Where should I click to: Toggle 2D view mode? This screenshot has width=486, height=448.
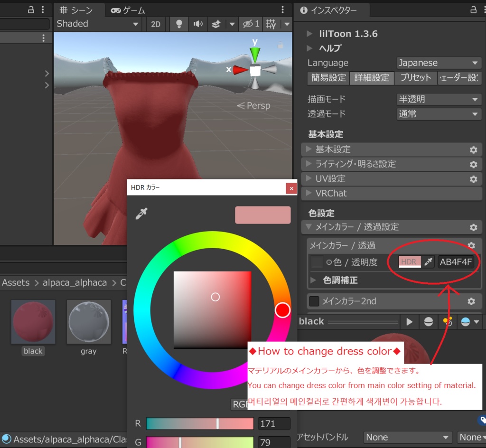coord(156,24)
